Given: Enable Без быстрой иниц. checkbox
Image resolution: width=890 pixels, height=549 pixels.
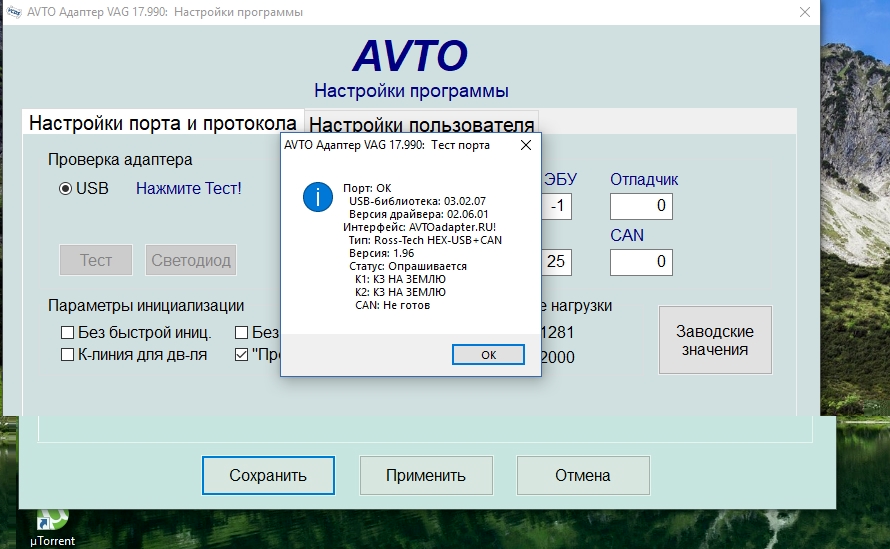Looking at the screenshot, I should tap(68, 332).
